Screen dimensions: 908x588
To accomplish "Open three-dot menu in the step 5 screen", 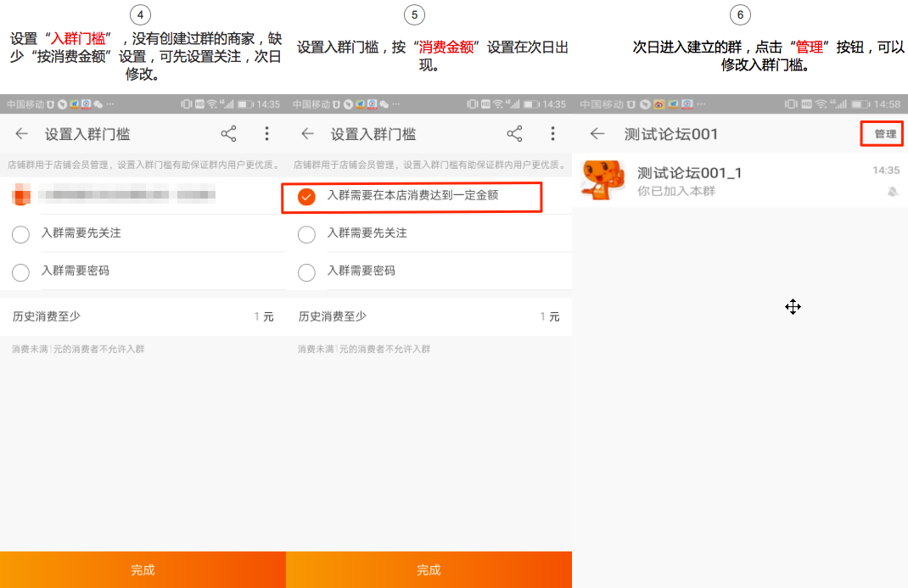I will pyautogui.click(x=552, y=134).
